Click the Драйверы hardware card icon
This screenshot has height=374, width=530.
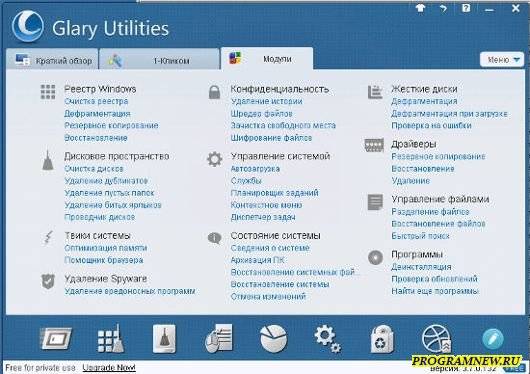pyautogui.click(x=374, y=145)
